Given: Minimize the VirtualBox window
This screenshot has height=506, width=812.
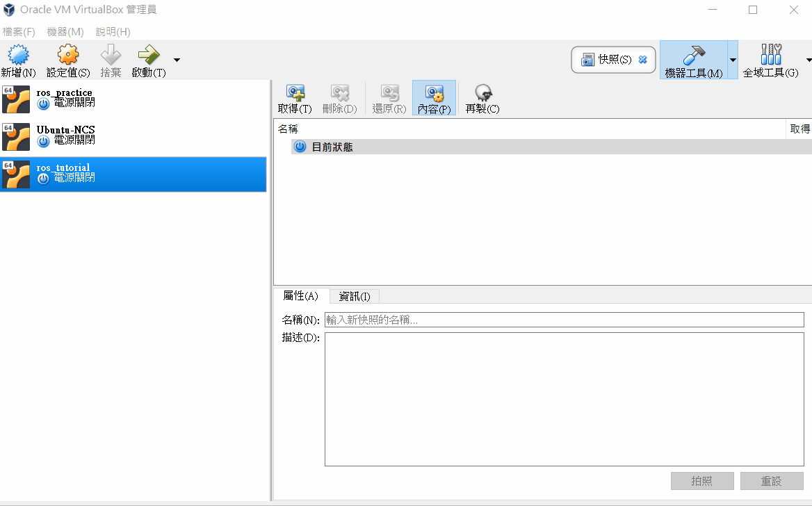Looking at the screenshot, I should point(713,10).
